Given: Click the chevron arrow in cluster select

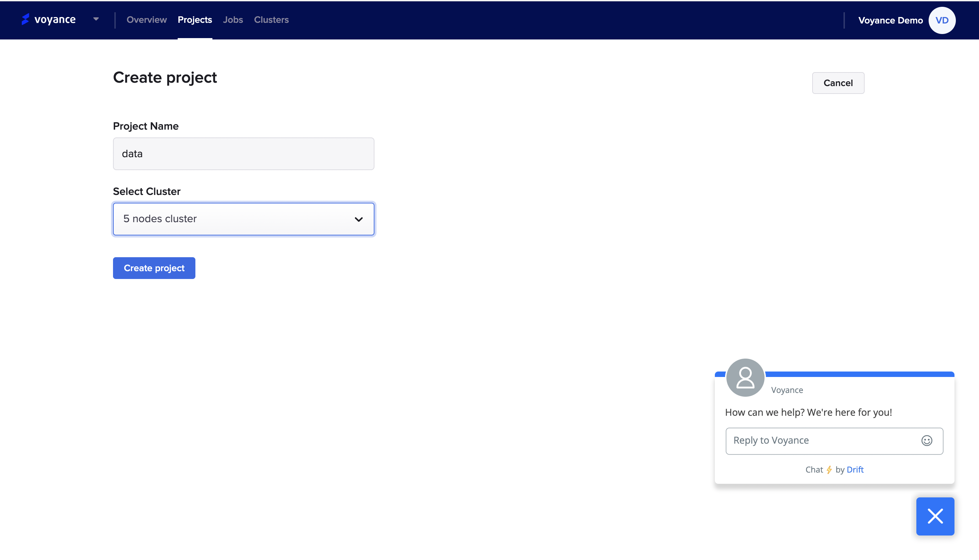Looking at the screenshot, I should point(359,219).
